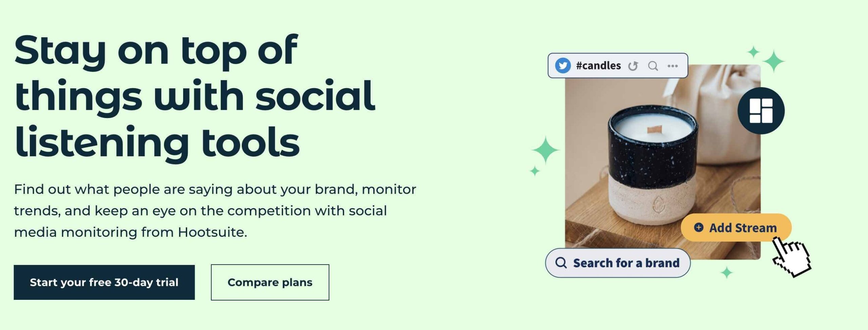Refresh the #candles stream
Viewport: 868px width, 330px height.
point(633,66)
